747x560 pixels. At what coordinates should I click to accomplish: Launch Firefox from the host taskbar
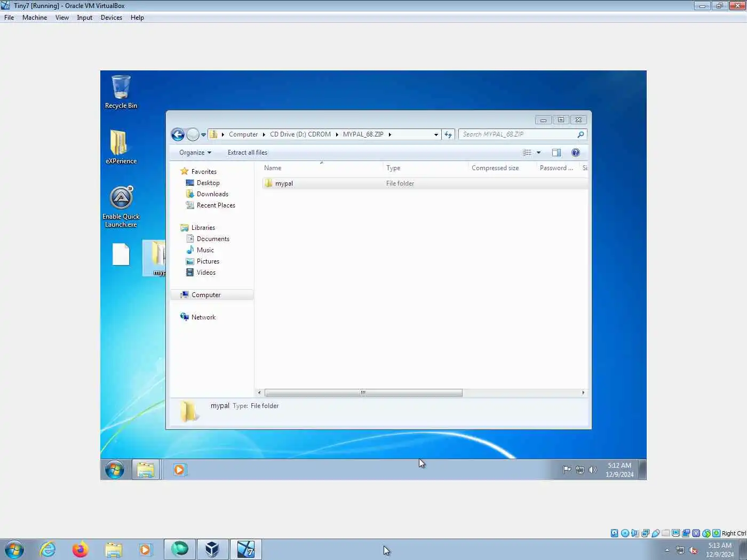tap(81, 549)
